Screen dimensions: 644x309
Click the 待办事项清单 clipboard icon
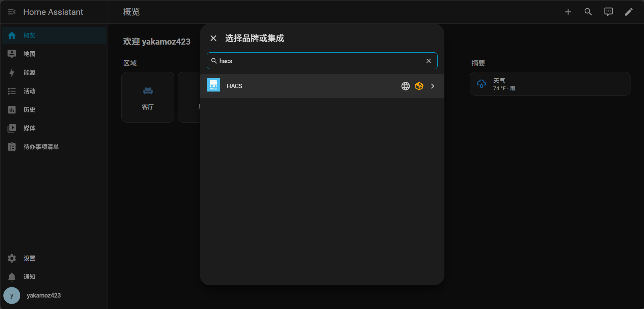[x=12, y=147]
